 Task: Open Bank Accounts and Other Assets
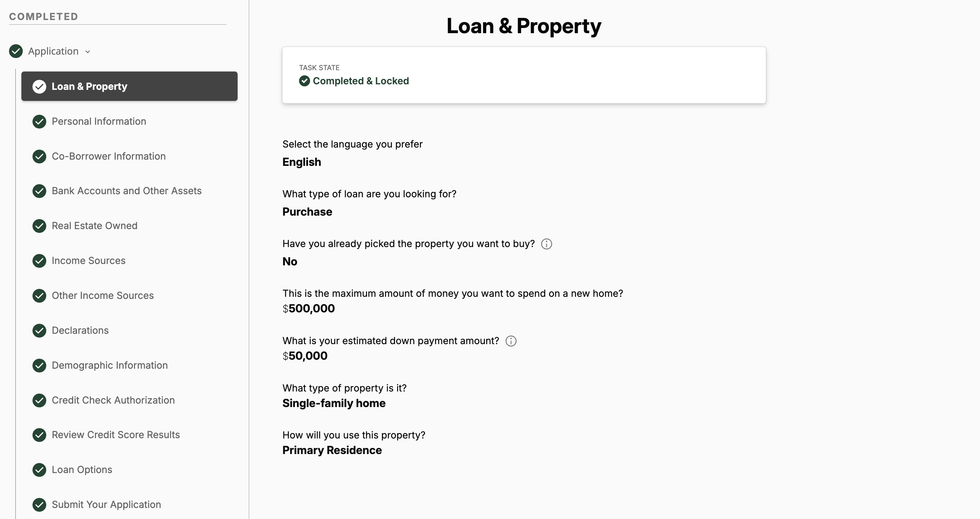pos(126,191)
